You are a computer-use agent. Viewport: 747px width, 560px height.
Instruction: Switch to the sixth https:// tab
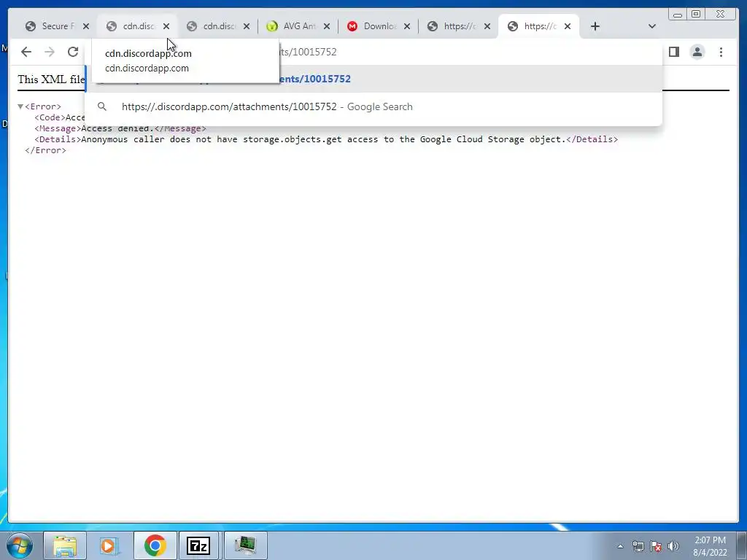click(460, 26)
